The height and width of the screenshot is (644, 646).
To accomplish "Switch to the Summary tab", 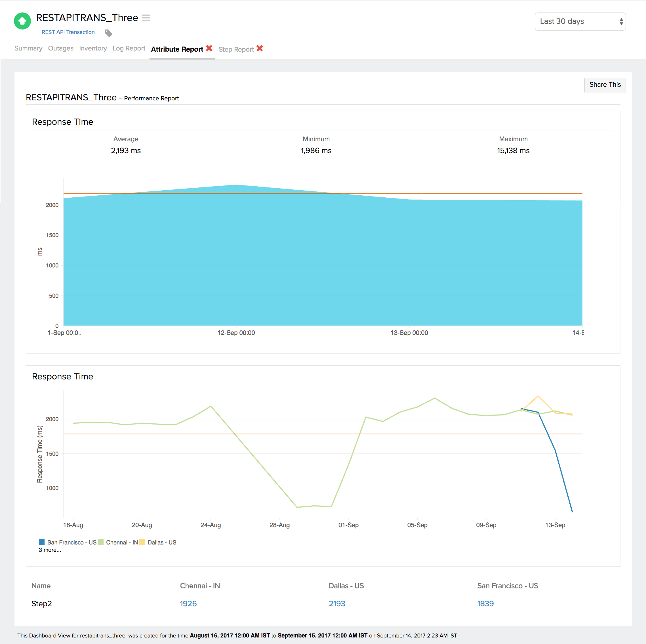I will click(28, 48).
